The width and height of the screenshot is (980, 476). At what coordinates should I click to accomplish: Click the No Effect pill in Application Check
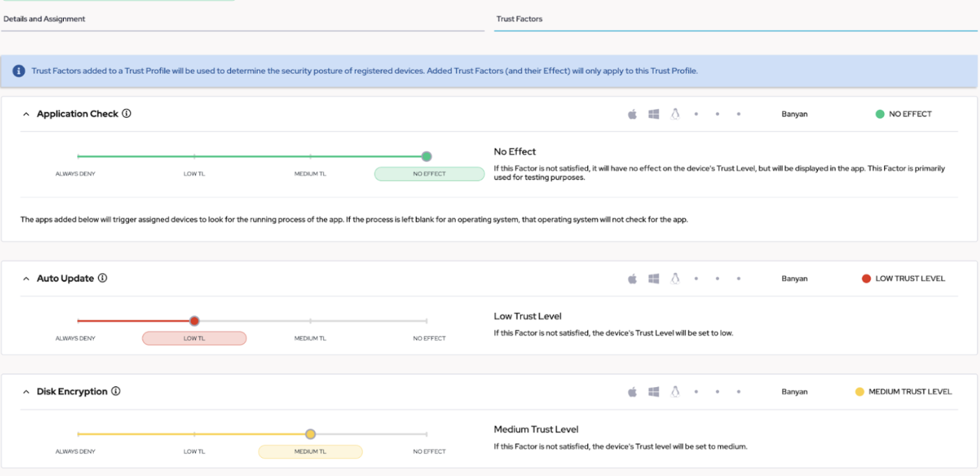coord(429,174)
